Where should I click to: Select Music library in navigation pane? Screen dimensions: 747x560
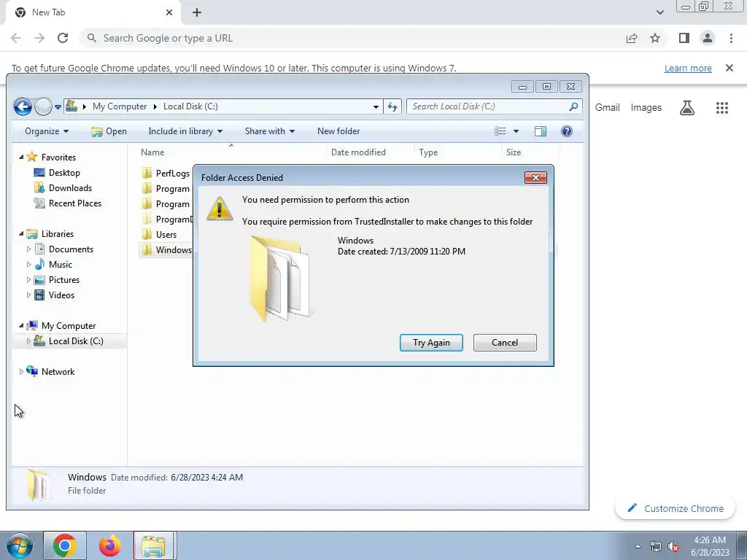[60, 264]
